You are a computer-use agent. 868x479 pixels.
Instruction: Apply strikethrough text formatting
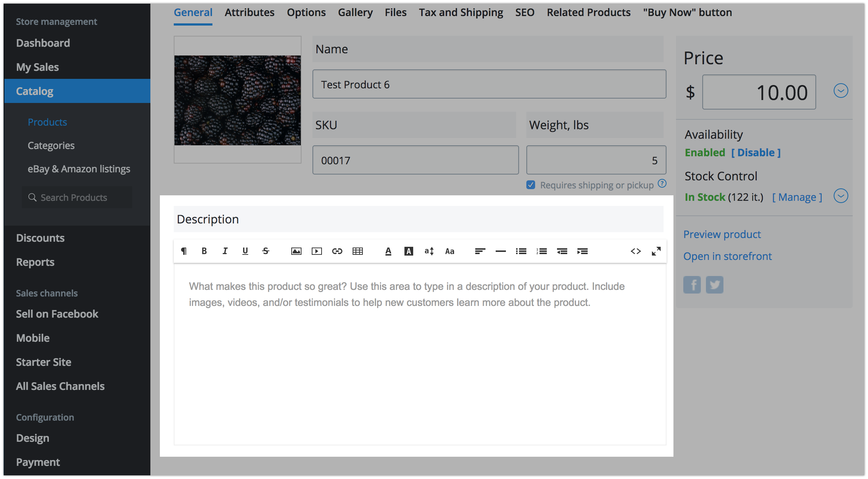click(x=266, y=251)
